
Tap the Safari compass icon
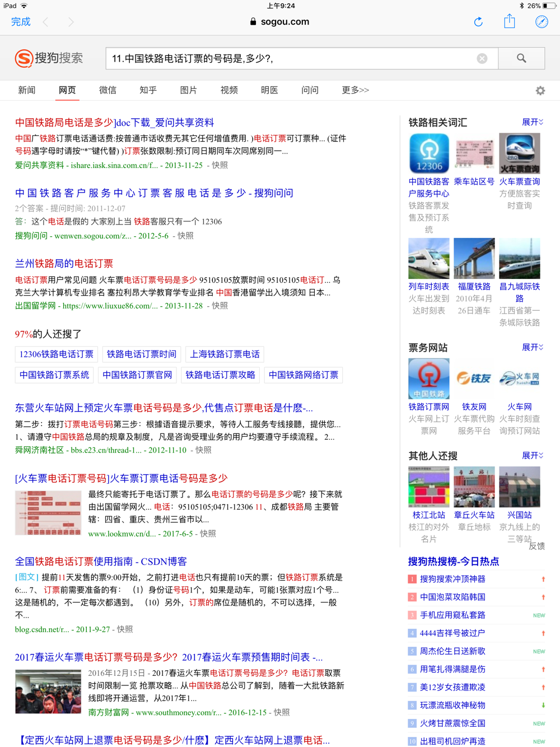pos(542,22)
